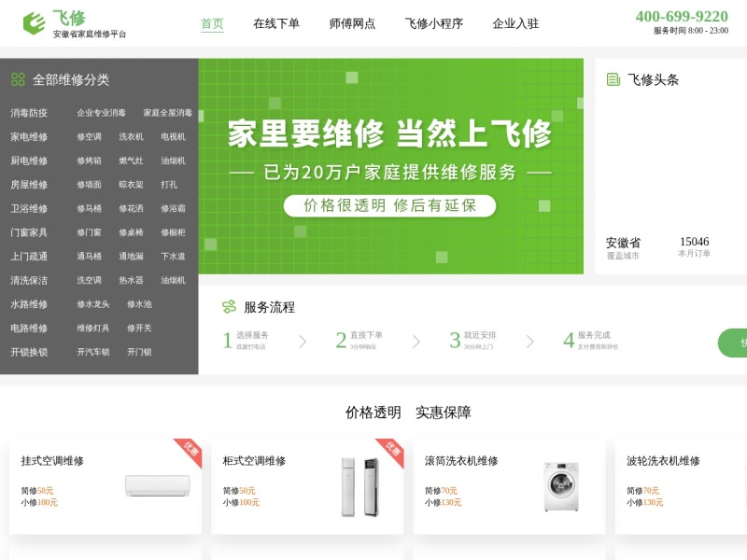Click the 400-699-9220 phone number
This screenshot has width=747, height=560.
click(682, 17)
